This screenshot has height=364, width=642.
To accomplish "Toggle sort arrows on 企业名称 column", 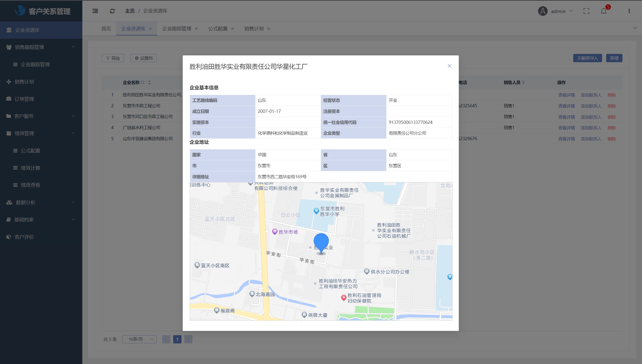I will click(149, 82).
